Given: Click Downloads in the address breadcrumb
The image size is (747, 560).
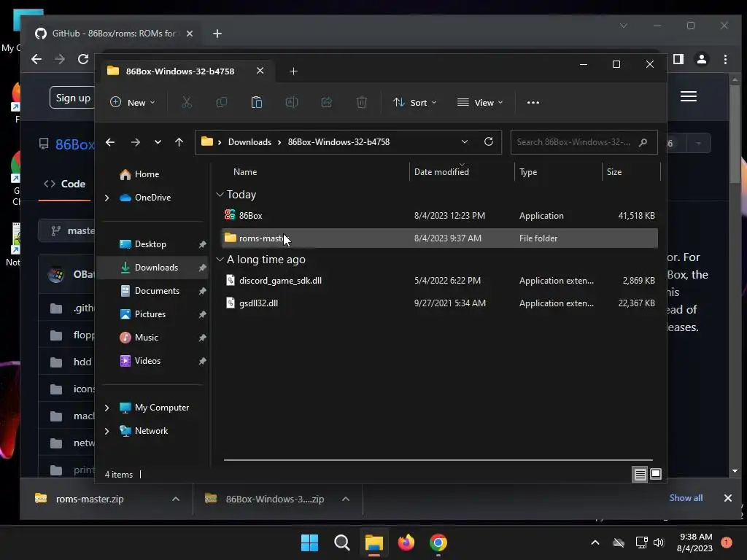Looking at the screenshot, I should click(249, 142).
